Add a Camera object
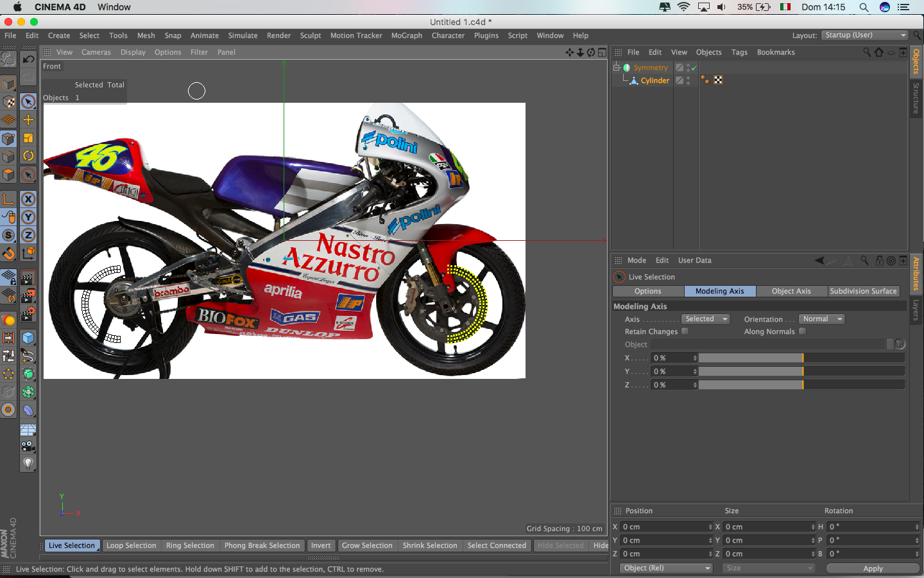 pos(28,446)
